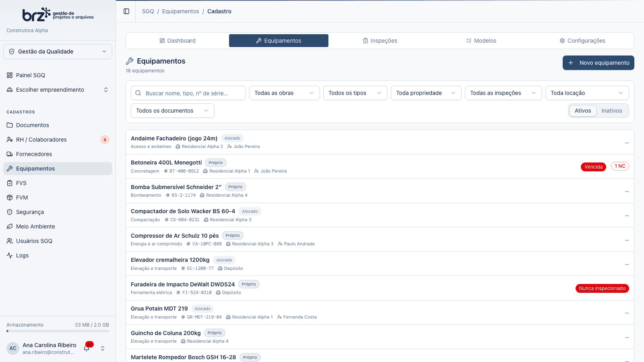This screenshot has height=362, width=644.
Task: Open the Todas as obras dropdown
Action: pyautogui.click(x=285, y=93)
